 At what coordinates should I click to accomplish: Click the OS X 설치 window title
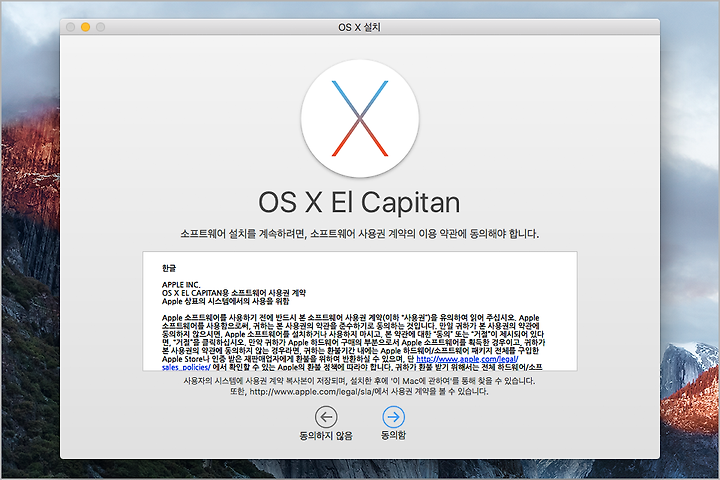click(x=360, y=27)
